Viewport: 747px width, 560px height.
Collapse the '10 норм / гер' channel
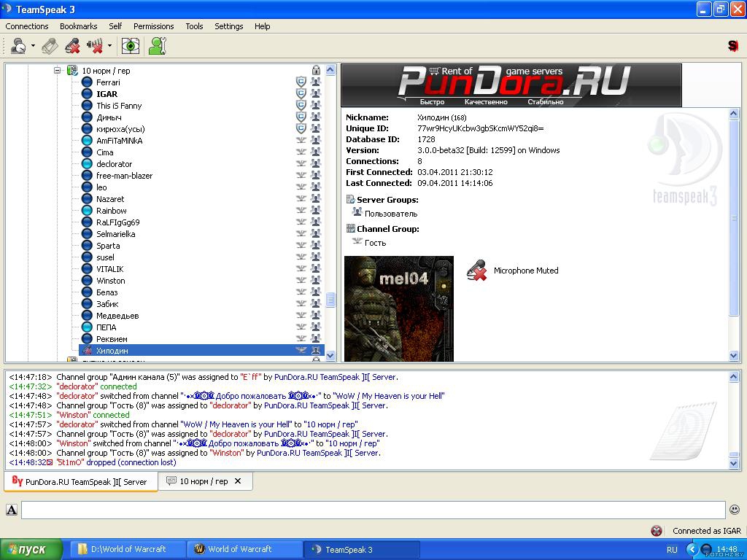click(57, 71)
